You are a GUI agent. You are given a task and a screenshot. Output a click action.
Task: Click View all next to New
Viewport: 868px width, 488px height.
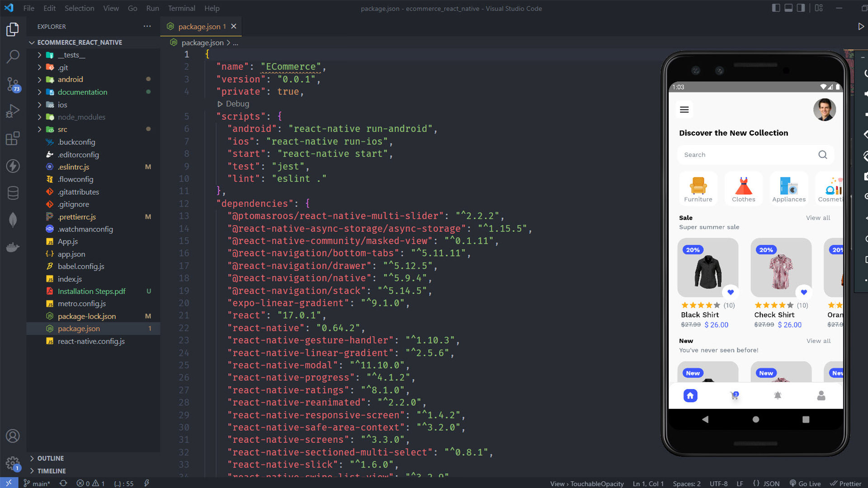[818, 341]
